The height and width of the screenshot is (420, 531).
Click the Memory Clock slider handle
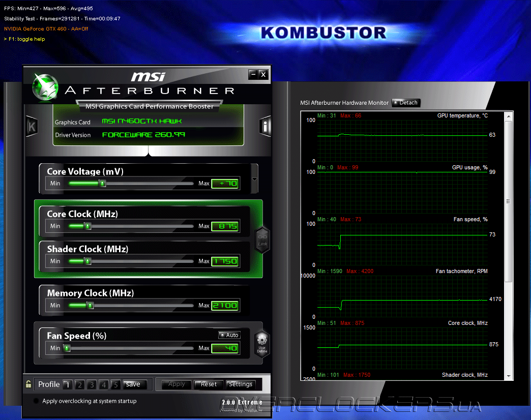pos(90,306)
